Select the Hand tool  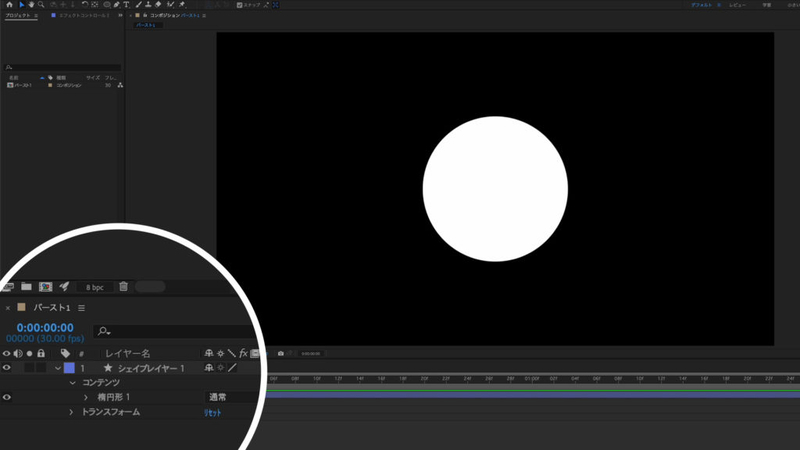coord(31,5)
